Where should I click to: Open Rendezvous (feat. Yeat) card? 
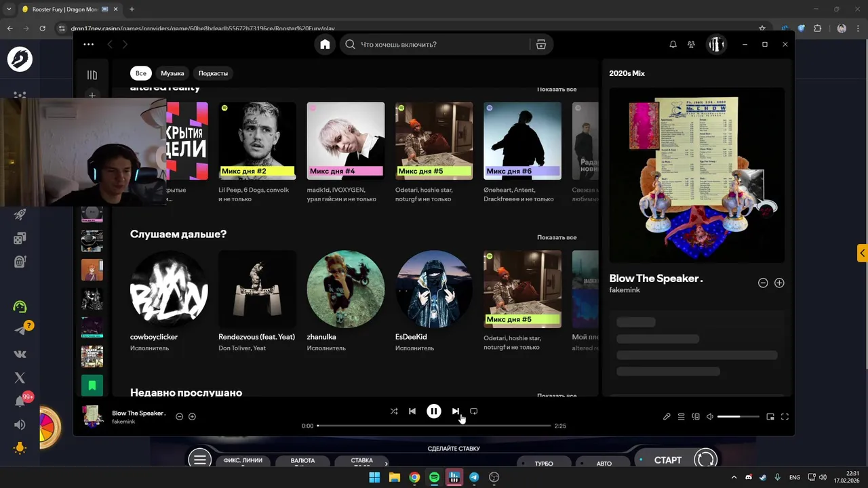[257, 302]
